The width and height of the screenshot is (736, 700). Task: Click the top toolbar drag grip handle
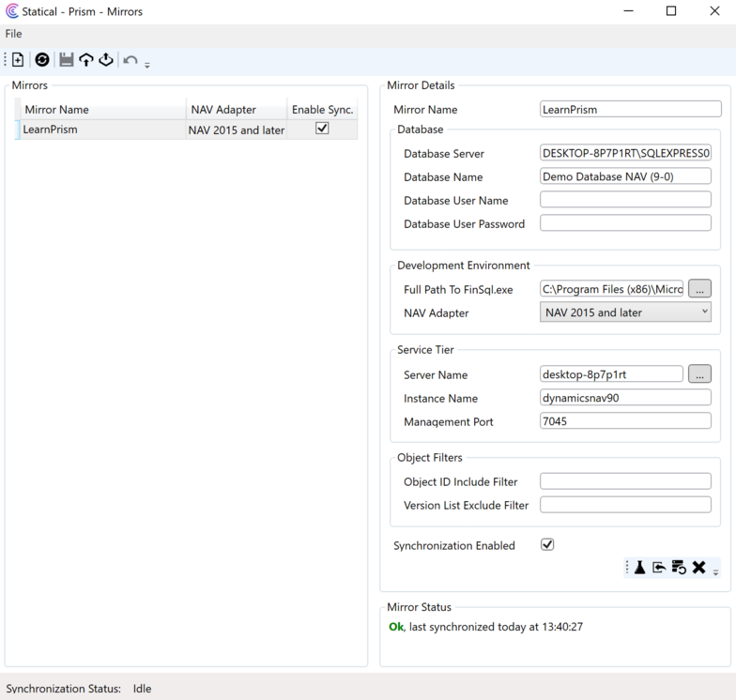coord(6,60)
